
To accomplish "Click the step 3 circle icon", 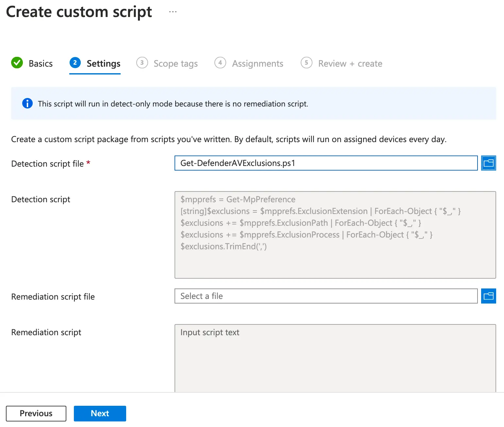I will pos(142,63).
